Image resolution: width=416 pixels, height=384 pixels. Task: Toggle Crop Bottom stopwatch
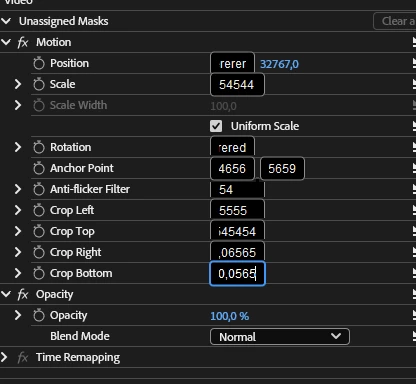(39, 273)
